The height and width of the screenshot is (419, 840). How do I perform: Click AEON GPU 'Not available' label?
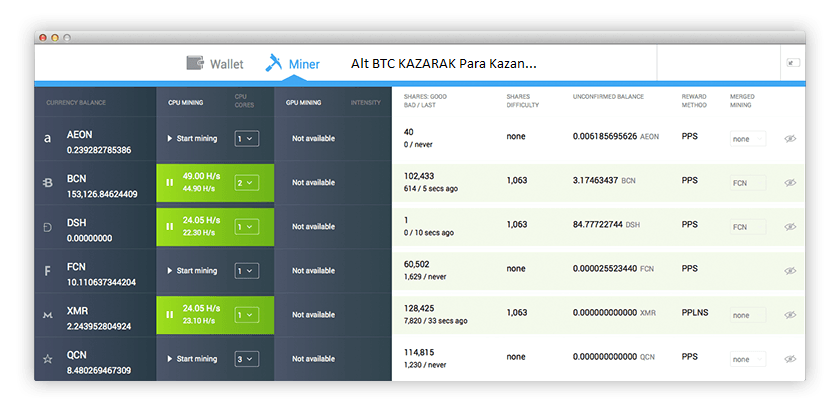pos(313,138)
